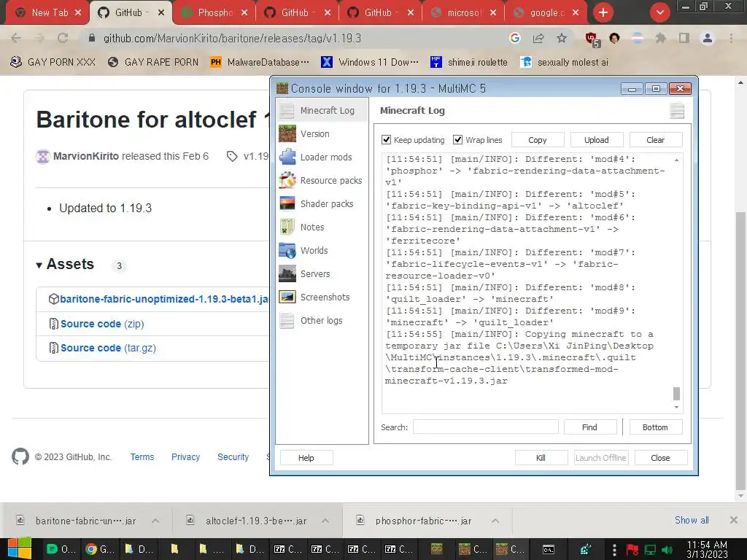Switch to the New Tab browser tab
747x560 pixels.
pyautogui.click(x=47, y=13)
